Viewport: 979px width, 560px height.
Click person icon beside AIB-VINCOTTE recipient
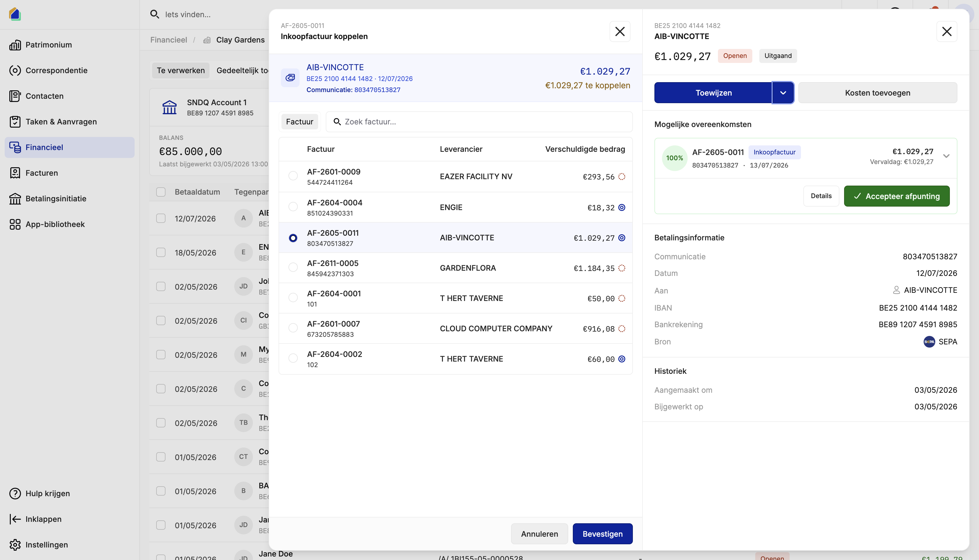896,290
